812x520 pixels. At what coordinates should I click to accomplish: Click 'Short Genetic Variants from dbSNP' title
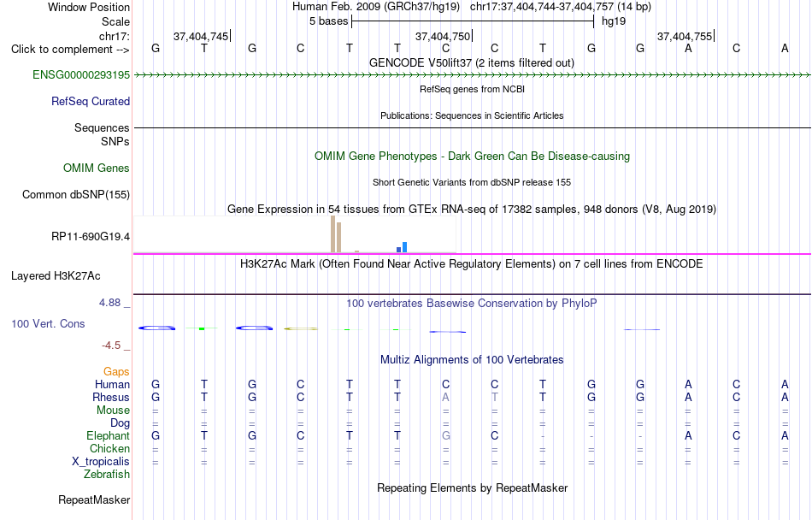pyautogui.click(x=472, y=182)
